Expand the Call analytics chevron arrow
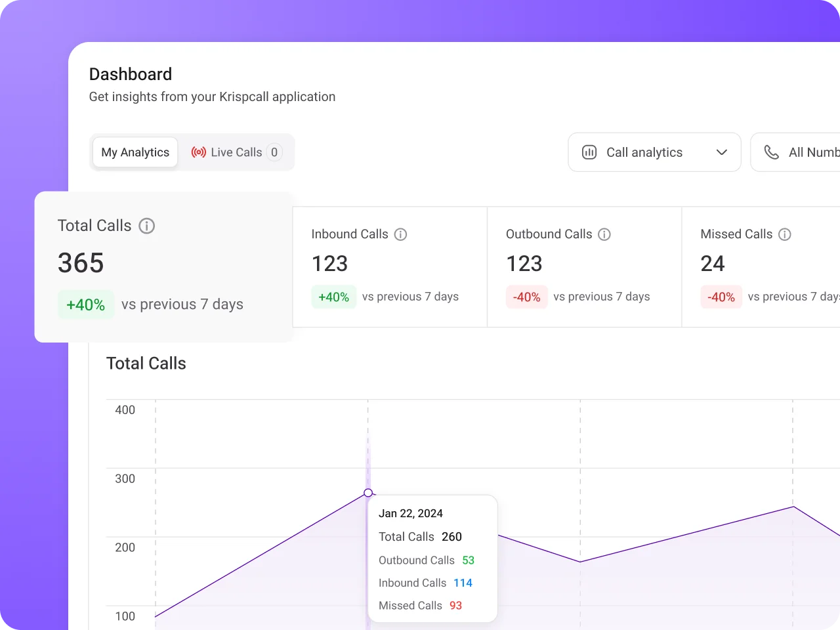 pos(722,152)
